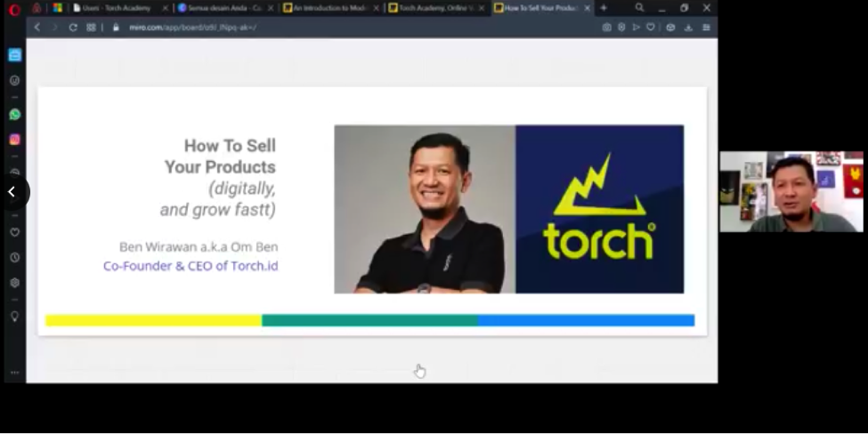This screenshot has height=434, width=868.
Task: Click the yellow bar segment
Action: point(153,320)
